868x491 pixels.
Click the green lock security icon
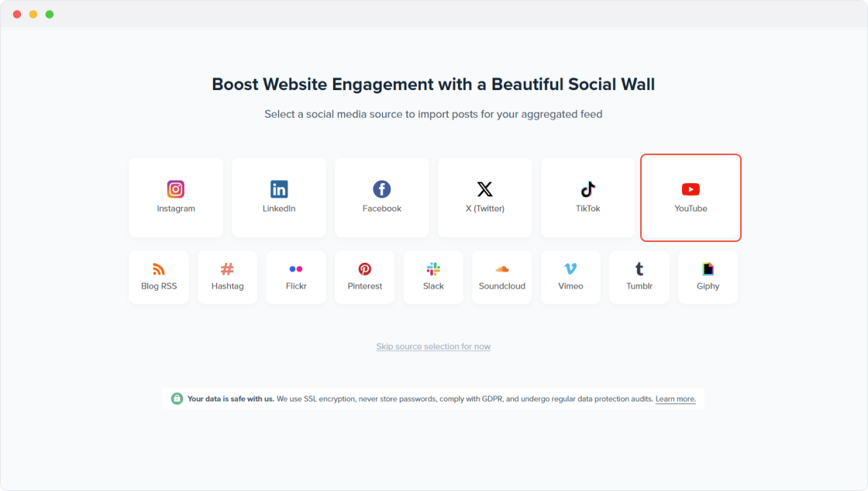coord(177,399)
